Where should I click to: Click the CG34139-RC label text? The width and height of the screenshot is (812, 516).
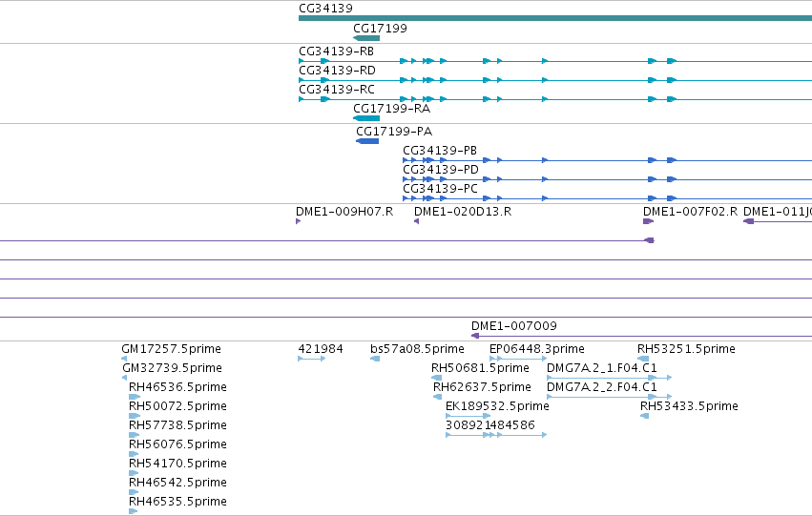[337, 90]
